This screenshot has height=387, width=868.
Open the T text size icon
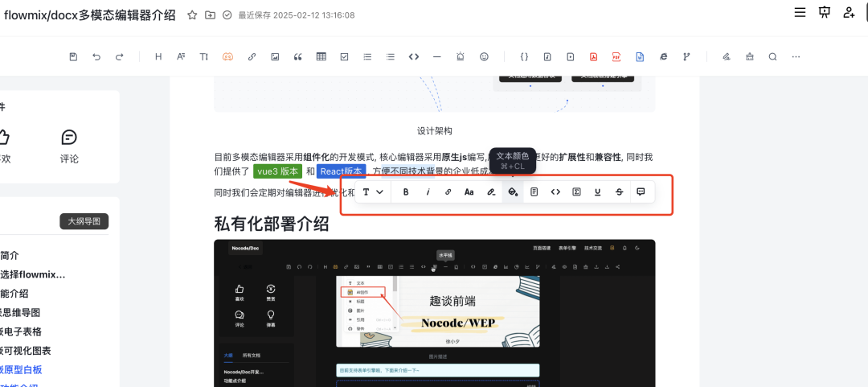coord(203,56)
